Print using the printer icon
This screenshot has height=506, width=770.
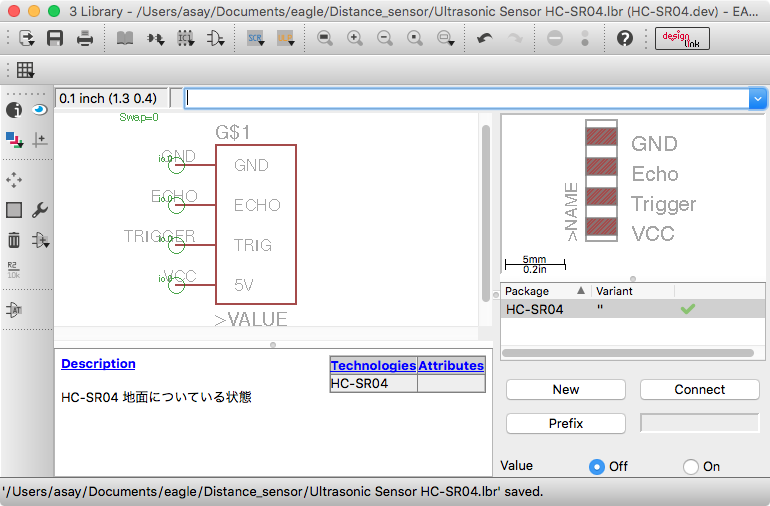[x=85, y=38]
